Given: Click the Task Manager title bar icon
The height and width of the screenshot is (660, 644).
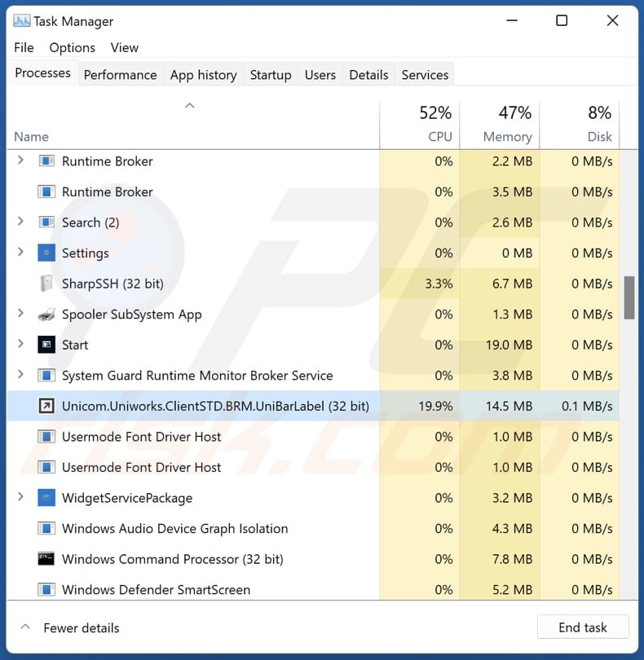Looking at the screenshot, I should pyautogui.click(x=21, y=20).
